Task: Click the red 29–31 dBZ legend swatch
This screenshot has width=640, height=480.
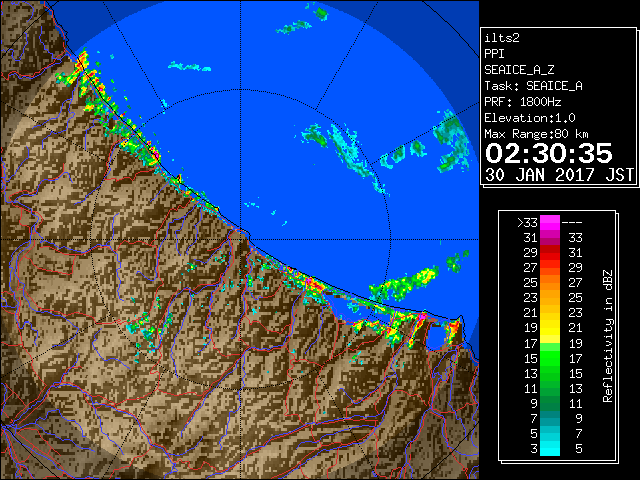Action: [550, 253]
